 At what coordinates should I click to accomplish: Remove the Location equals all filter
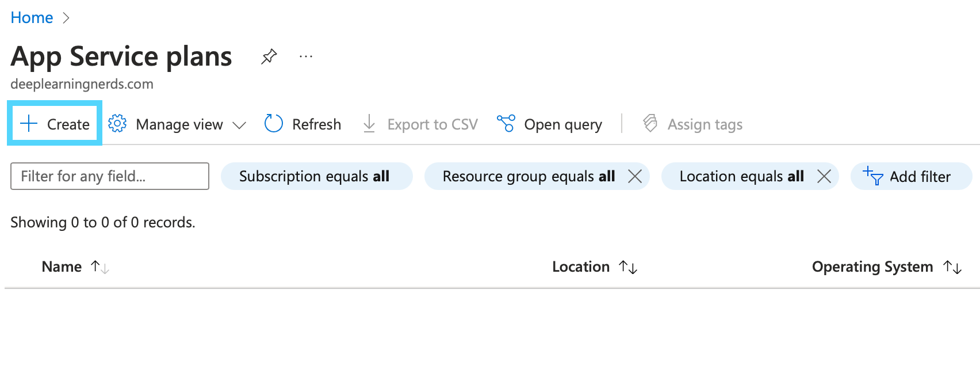click(824, 176)
